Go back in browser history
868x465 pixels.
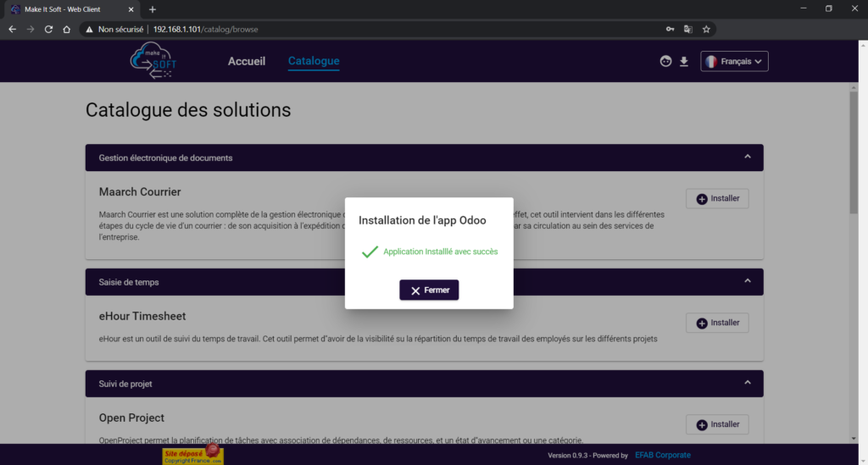coord(12,30)
